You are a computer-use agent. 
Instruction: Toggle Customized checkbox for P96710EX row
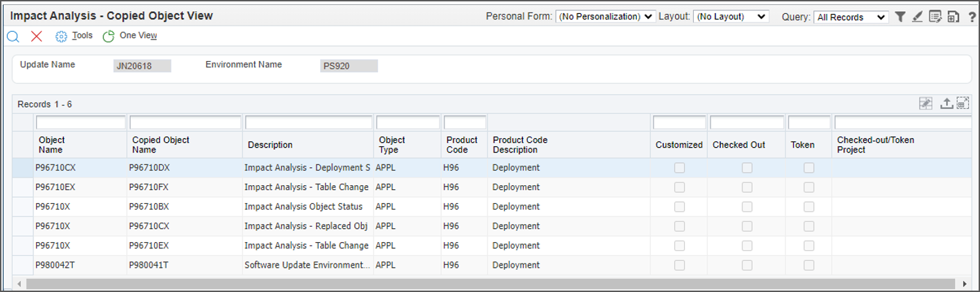click(679, 187)
